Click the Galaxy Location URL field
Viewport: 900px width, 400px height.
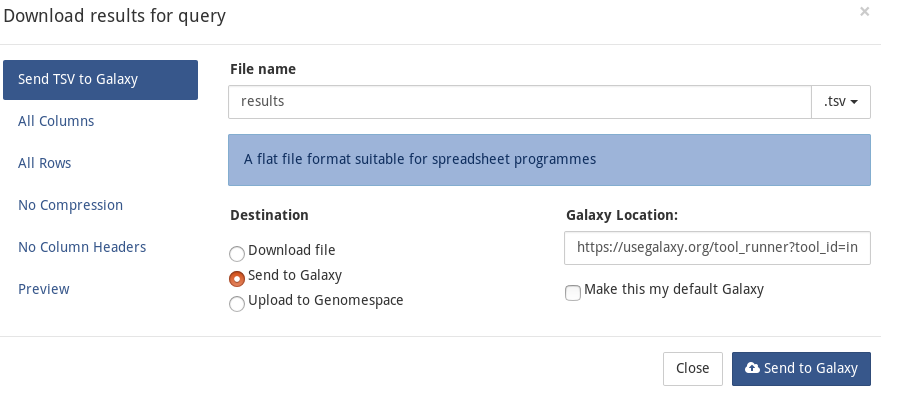[x=717, y=248]
